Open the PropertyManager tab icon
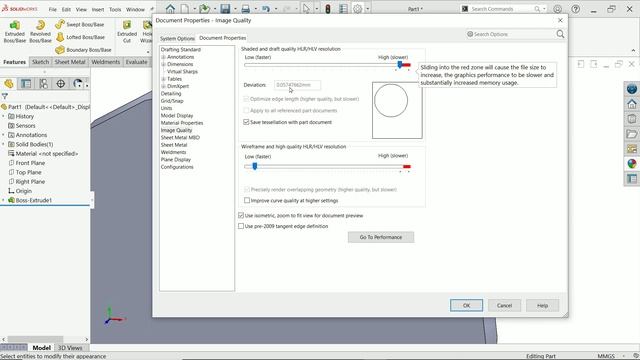 pyautogui.click(x=26, y=84)
